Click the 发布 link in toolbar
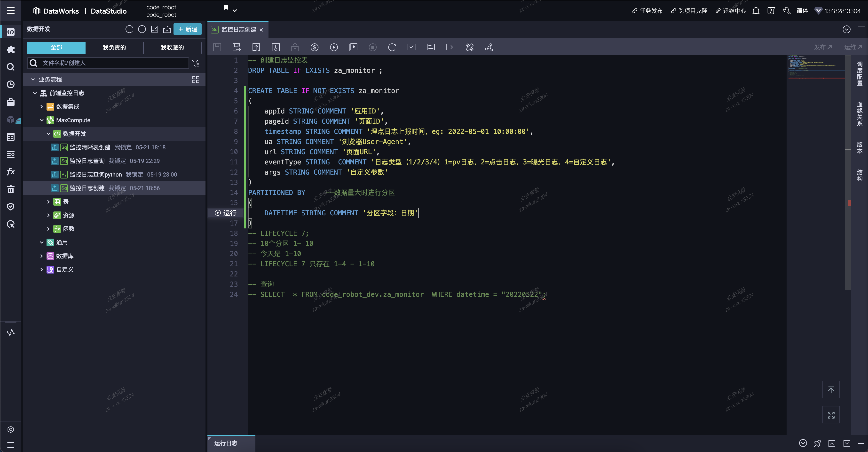868x452 pixels. pos(823,47)
